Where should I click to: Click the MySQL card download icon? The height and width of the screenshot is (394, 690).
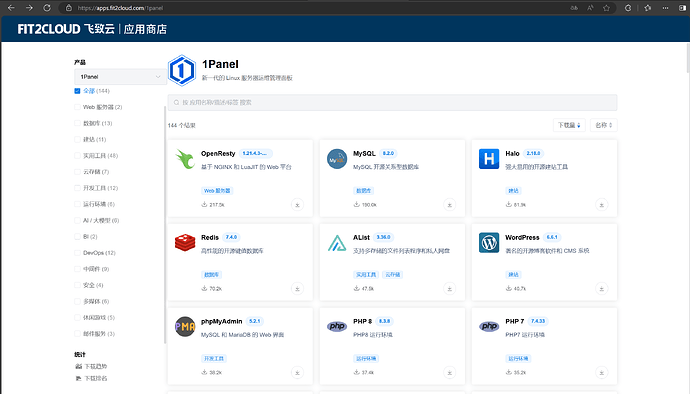tap(449, 205)
